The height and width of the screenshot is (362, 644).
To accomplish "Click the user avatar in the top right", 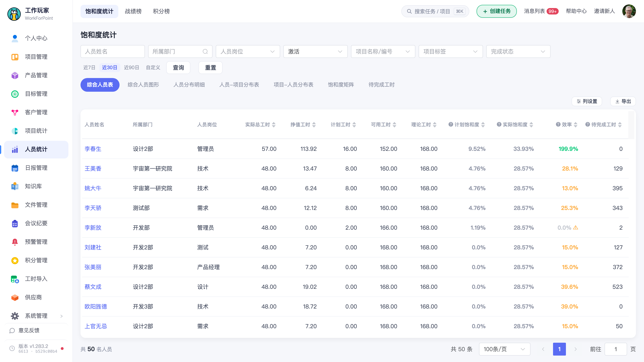I will pos(629,11).
